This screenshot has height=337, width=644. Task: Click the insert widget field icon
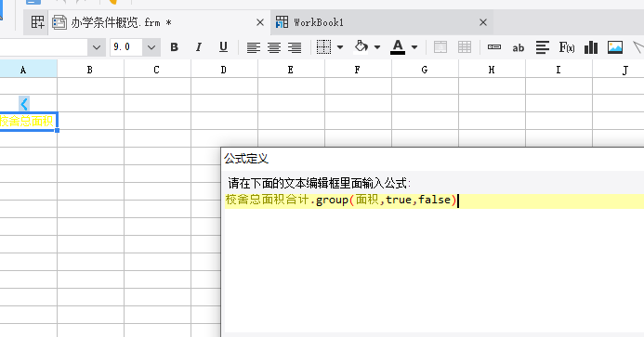click(x=494, y=47)
